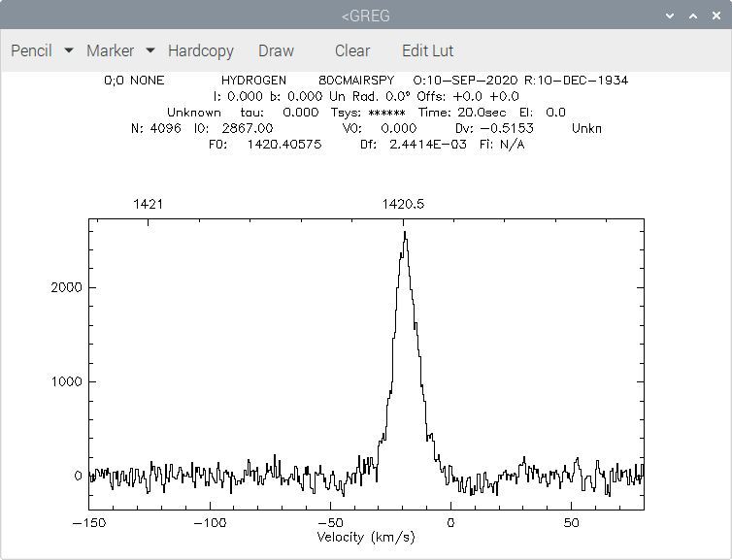Click the GREG window title bar
This screenshot has height=560, width=732.
pyautogui.click(x=366, y=16)
